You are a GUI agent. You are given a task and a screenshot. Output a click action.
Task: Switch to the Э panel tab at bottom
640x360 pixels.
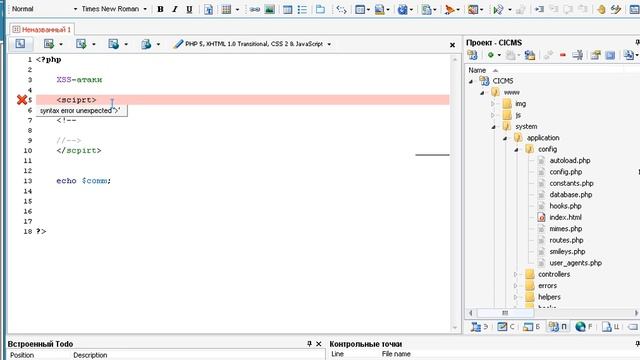tap(479, 327)
